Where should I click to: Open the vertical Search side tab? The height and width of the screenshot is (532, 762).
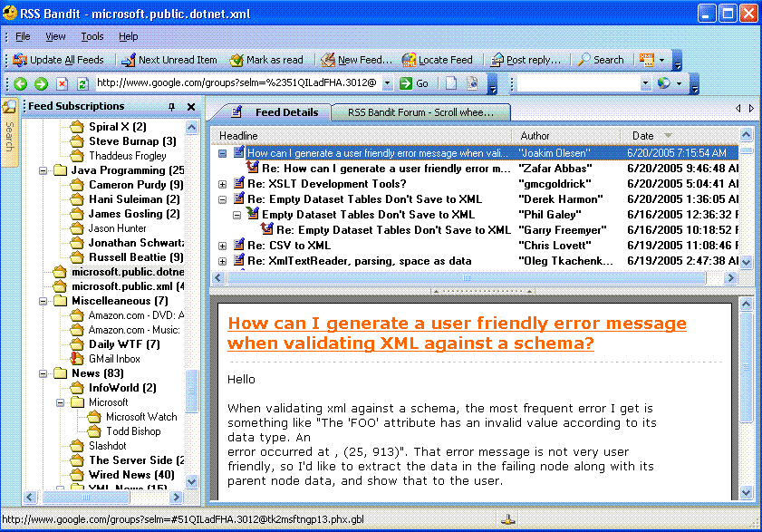click(x=9, y=132)
